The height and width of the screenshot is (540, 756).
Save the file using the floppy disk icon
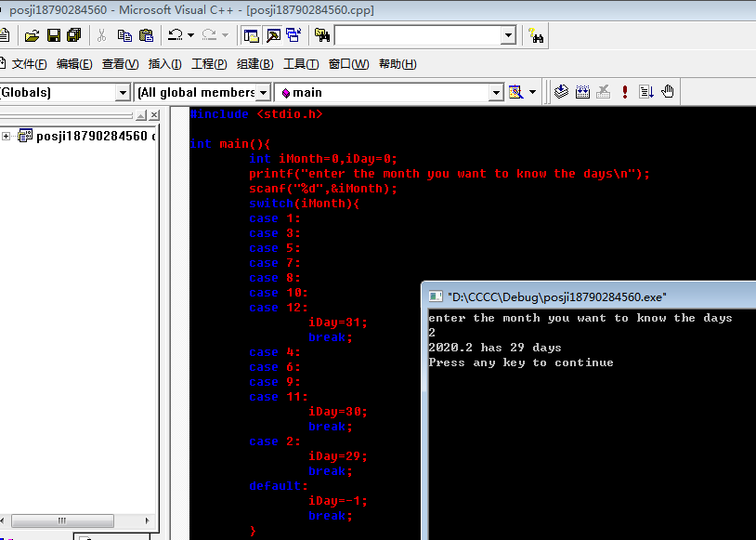(x=54, y=35)
